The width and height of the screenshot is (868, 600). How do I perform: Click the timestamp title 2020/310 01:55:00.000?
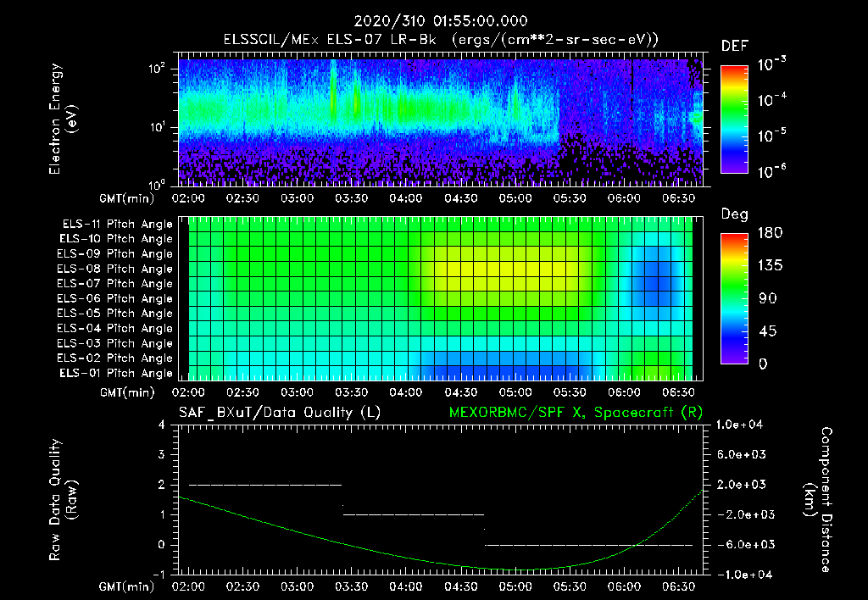[x=441, y=21]
